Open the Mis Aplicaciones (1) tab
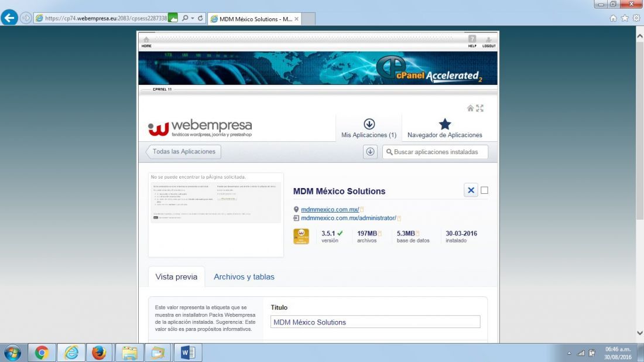This screenshot has width=644, height=362. (x=369, y=128)
